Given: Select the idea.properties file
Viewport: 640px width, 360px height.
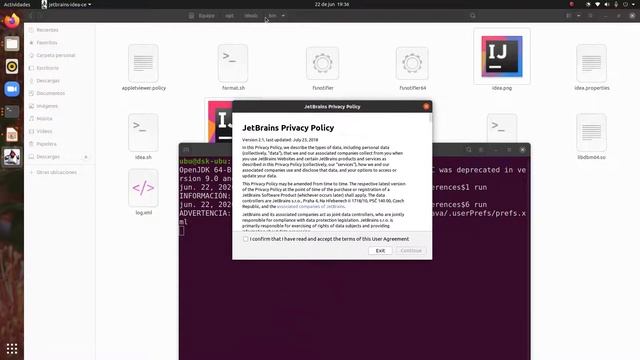Looking at the screenshot, I should (591, 67).
